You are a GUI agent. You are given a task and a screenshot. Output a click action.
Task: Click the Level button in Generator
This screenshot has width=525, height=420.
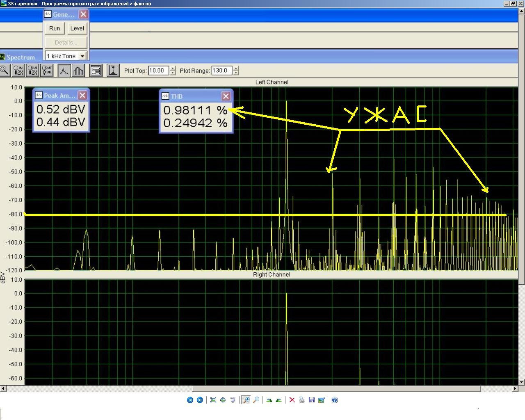[77, 28]
